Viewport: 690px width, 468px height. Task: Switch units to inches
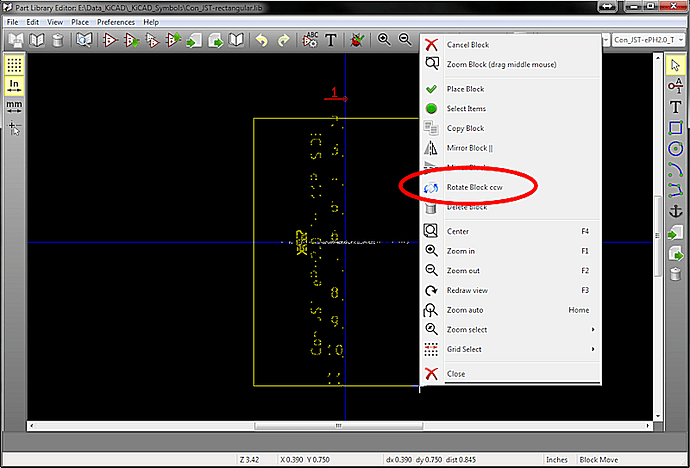tap(14, 84)
